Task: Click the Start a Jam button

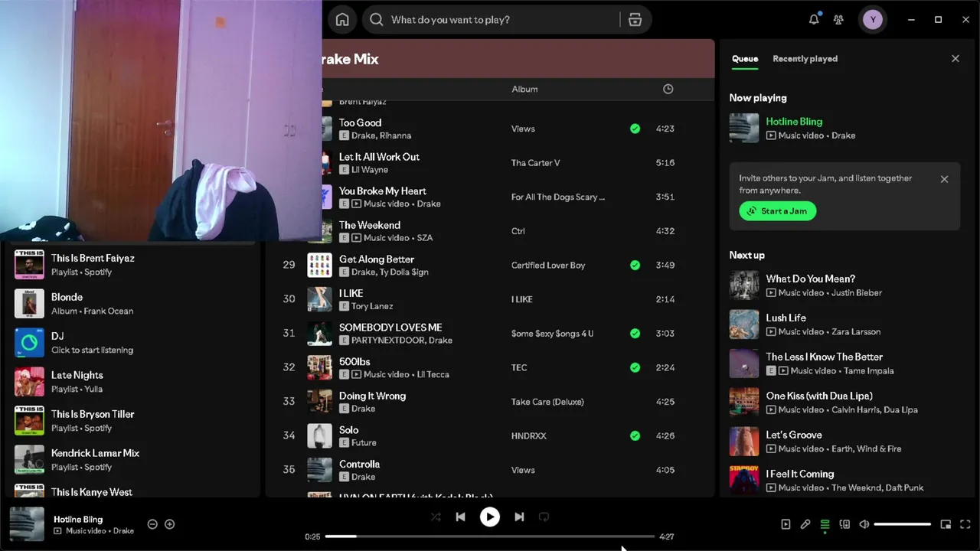Action: tap(778, 211)
